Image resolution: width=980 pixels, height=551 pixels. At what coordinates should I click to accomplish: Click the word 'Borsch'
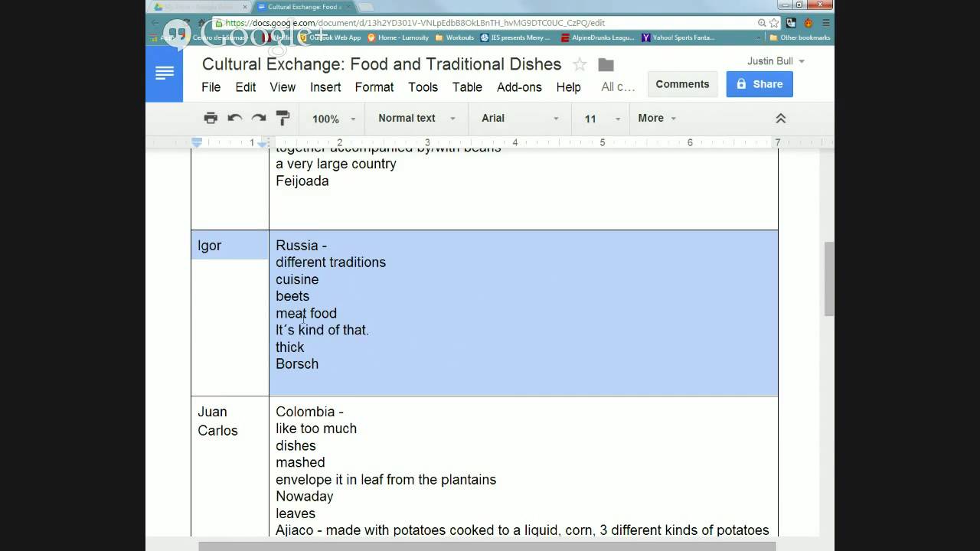(x=297, y=364)
